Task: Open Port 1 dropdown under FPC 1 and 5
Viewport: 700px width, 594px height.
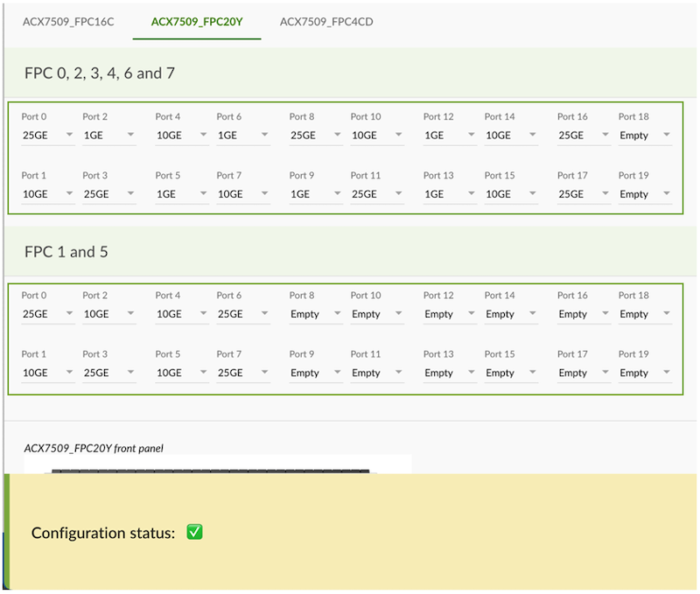Action: point(48,373)
